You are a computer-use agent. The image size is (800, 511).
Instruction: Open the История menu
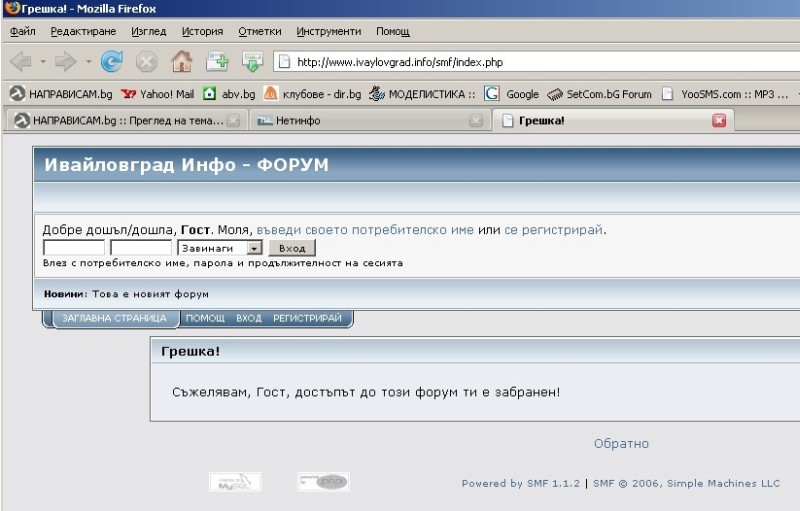203,32
